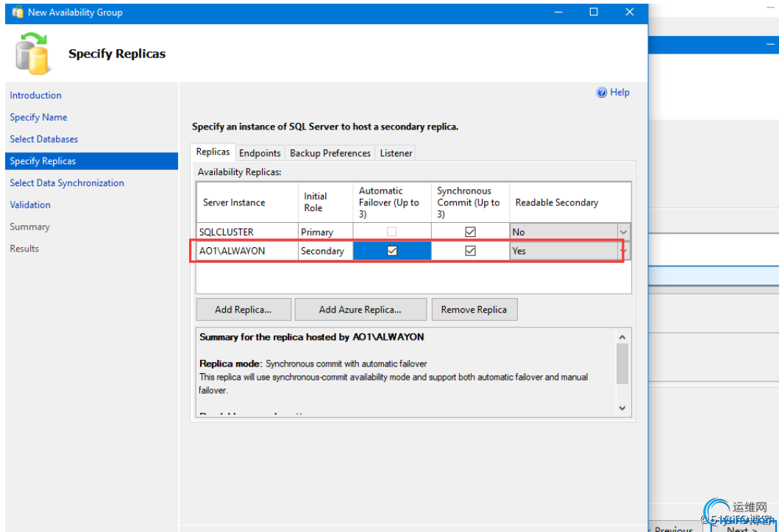The width and height of the screenshot is (779, 532).
Task: Select the Listener tab
Action: [396, 153]
